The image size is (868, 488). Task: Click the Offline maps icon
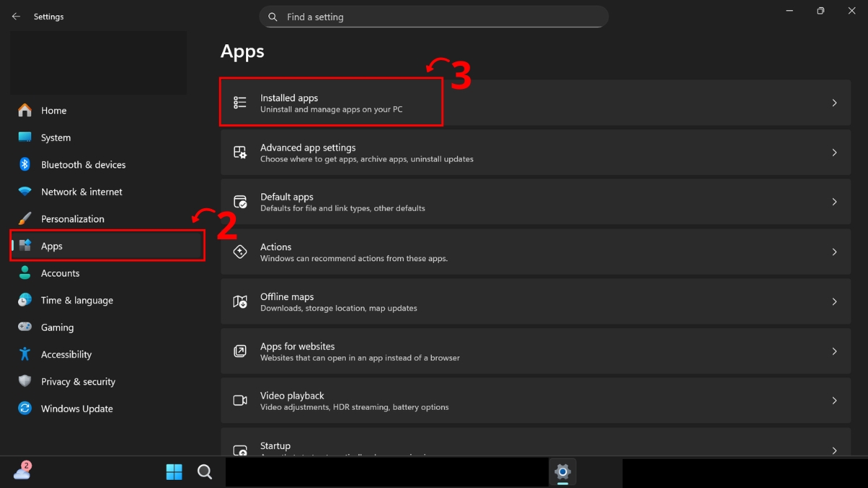(x=239, y=301)
